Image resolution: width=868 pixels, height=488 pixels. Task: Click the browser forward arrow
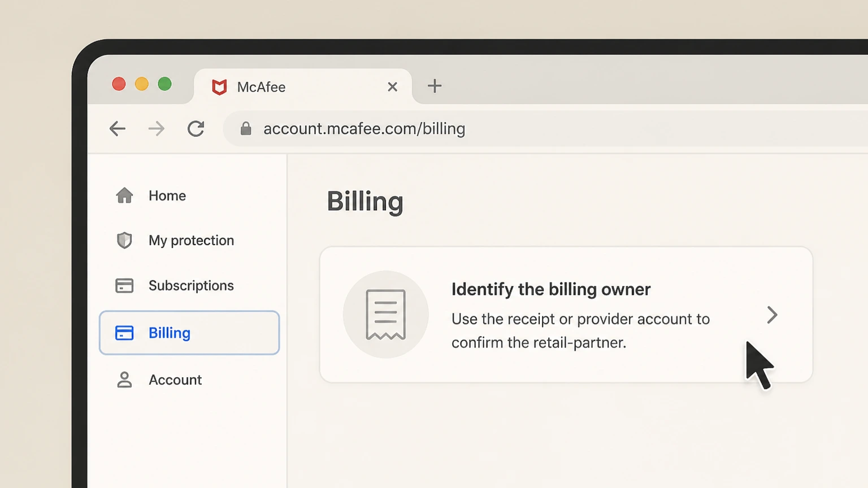pyautogui.click(x=157, y=129)
